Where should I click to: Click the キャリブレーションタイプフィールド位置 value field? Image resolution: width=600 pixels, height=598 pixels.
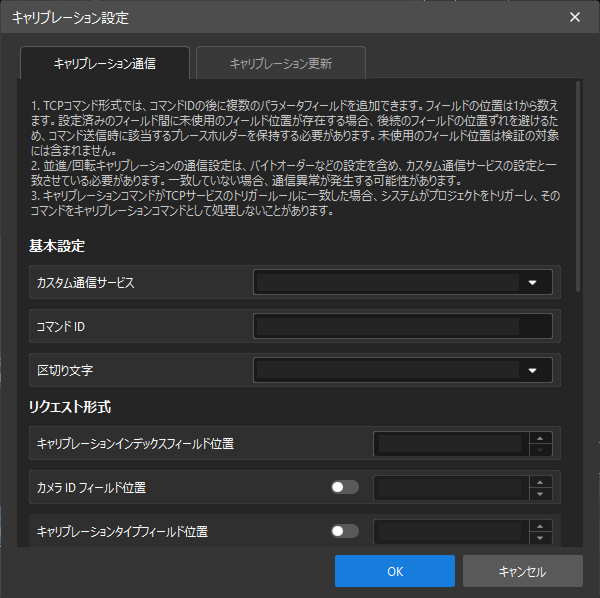(451, 532)
